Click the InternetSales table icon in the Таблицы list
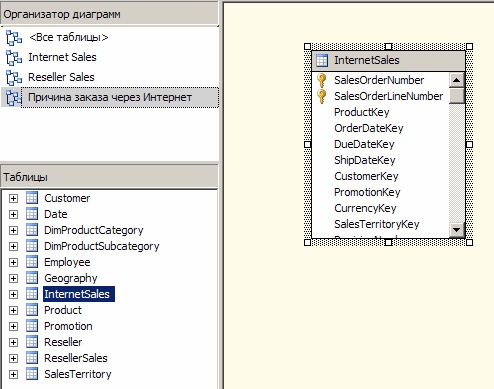Viewport: 494px width, 389px height. click(32, 294)
